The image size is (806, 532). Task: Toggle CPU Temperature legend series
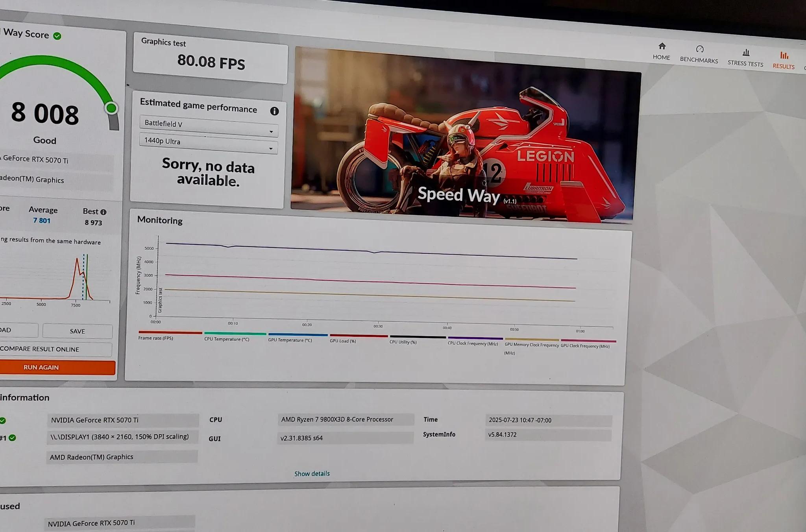[x=227, y=339]
